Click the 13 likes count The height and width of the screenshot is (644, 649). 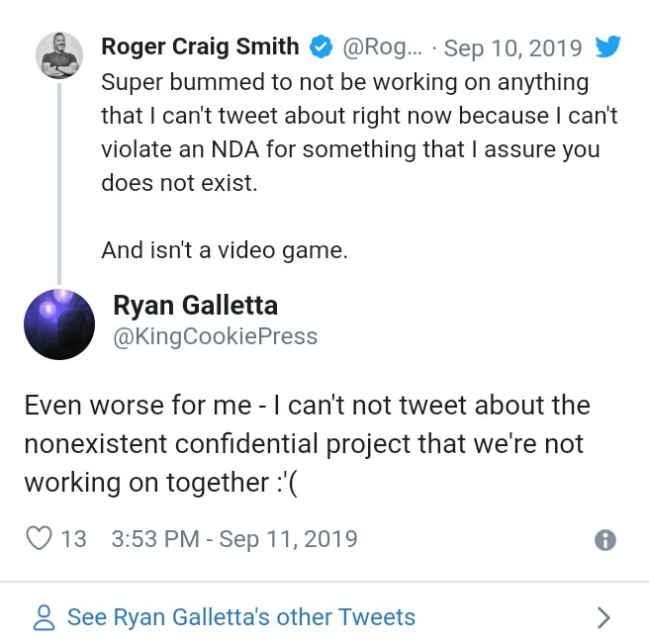(73, 539)
